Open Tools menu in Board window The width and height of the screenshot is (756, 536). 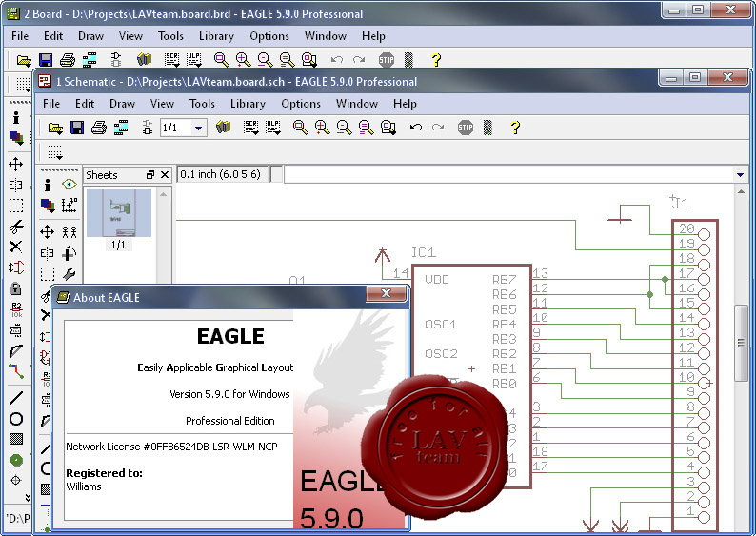170,36
